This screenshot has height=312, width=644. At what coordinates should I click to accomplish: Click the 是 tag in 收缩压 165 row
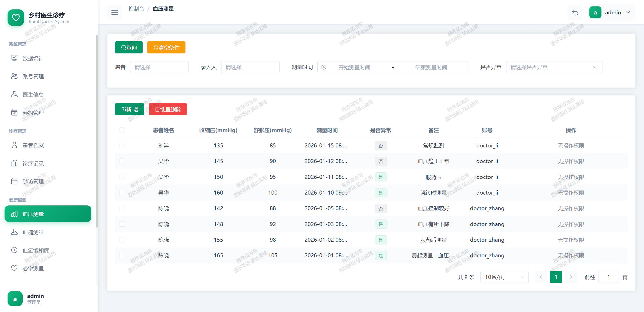[381, 256]
